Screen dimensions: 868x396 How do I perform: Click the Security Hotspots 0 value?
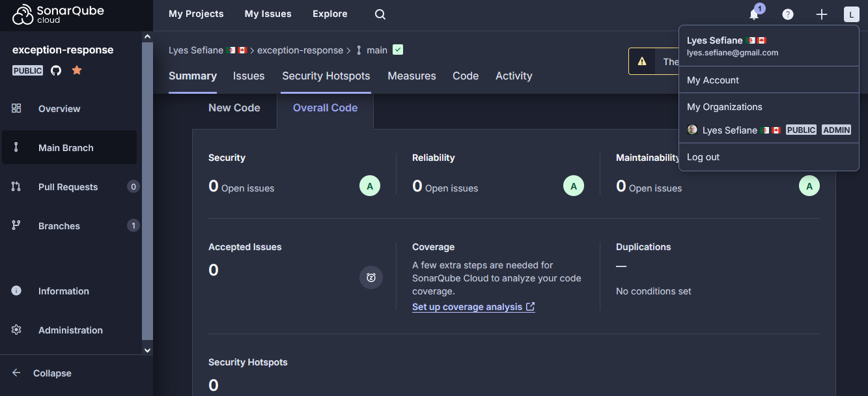214,385
